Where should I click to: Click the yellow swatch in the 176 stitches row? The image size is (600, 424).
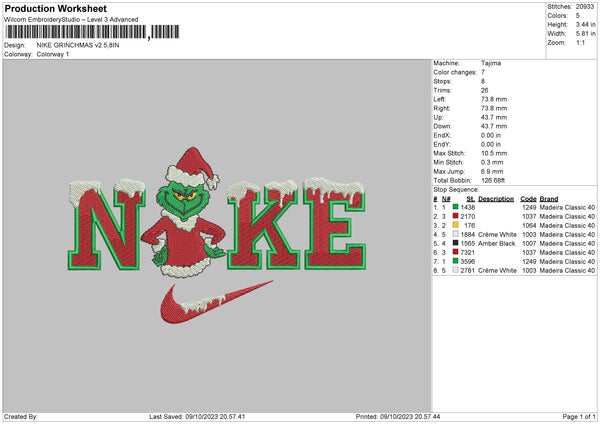455,225
